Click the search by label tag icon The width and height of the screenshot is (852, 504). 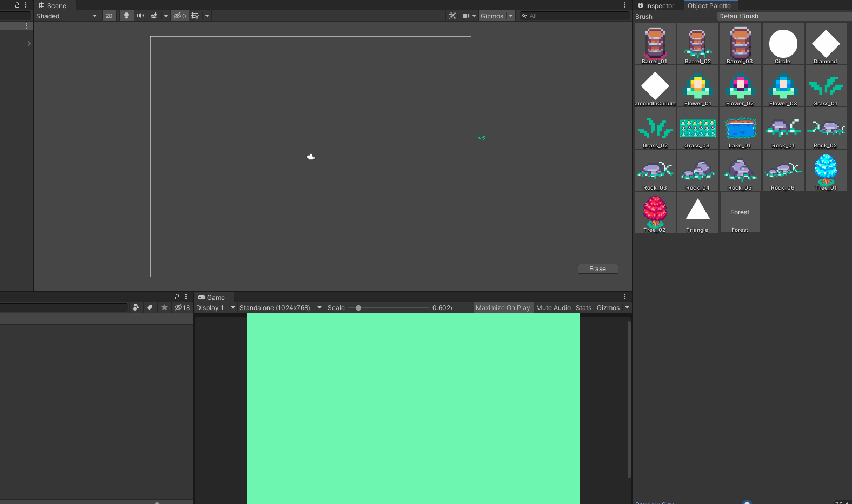tap(150, 307)
